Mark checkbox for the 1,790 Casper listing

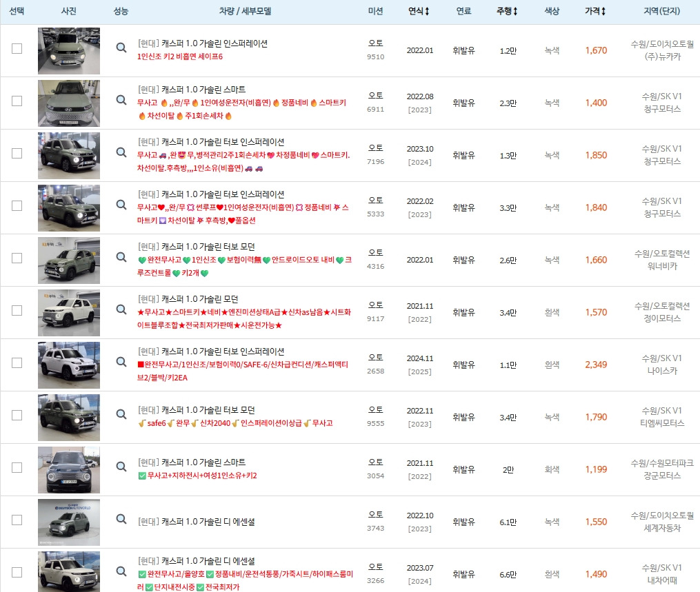(x=17, y=415)
